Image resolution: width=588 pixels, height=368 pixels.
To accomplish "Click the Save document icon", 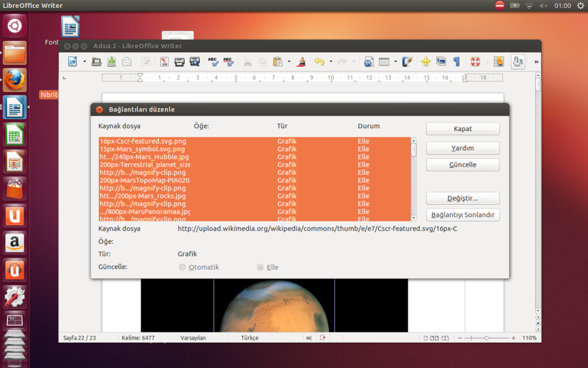I will tap(111, 62).
